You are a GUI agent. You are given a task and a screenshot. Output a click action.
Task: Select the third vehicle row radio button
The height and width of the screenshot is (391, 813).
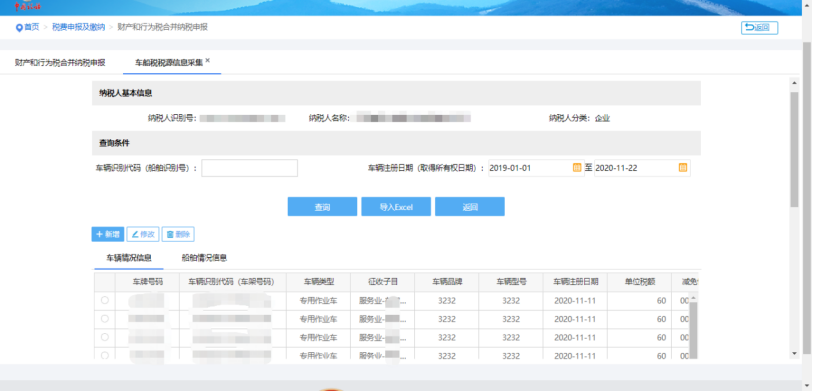pos(105,337)
